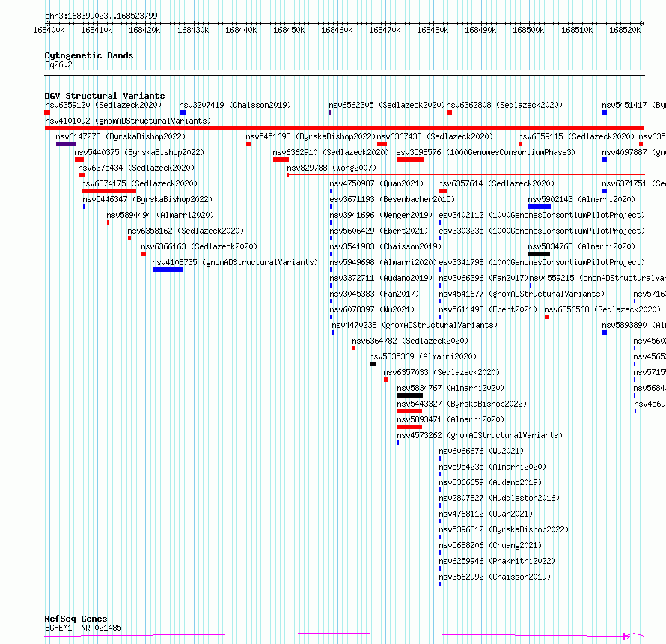Click the blue bar under nsv3207419

183,112
